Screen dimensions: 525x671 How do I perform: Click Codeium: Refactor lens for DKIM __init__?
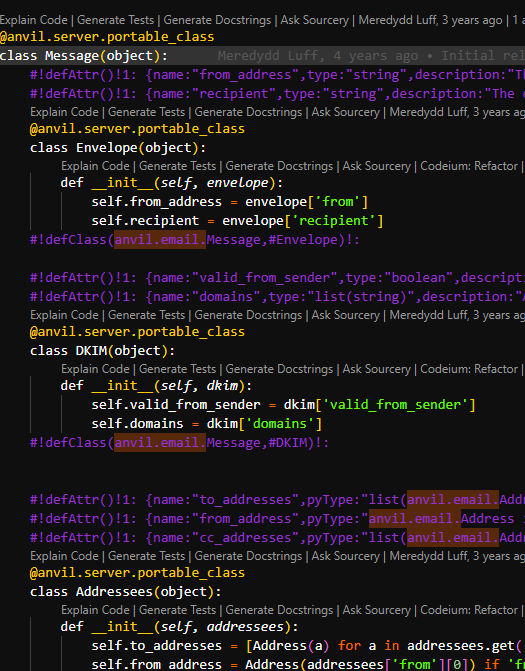click(x=469, y=369)
